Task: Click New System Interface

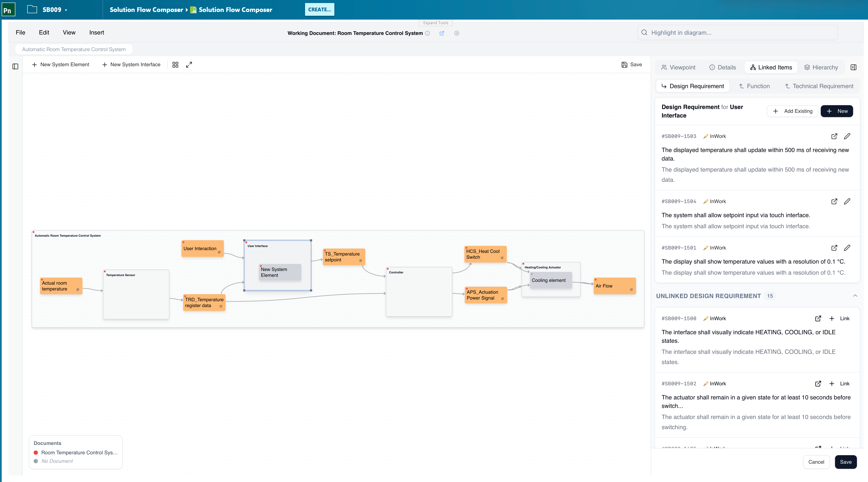Action: (131, 64)
